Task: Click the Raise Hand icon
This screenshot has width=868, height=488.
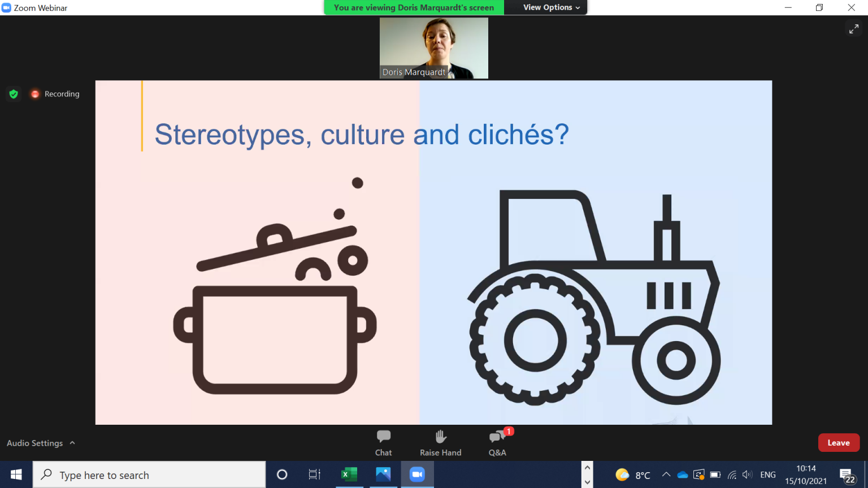Action: 441,437
